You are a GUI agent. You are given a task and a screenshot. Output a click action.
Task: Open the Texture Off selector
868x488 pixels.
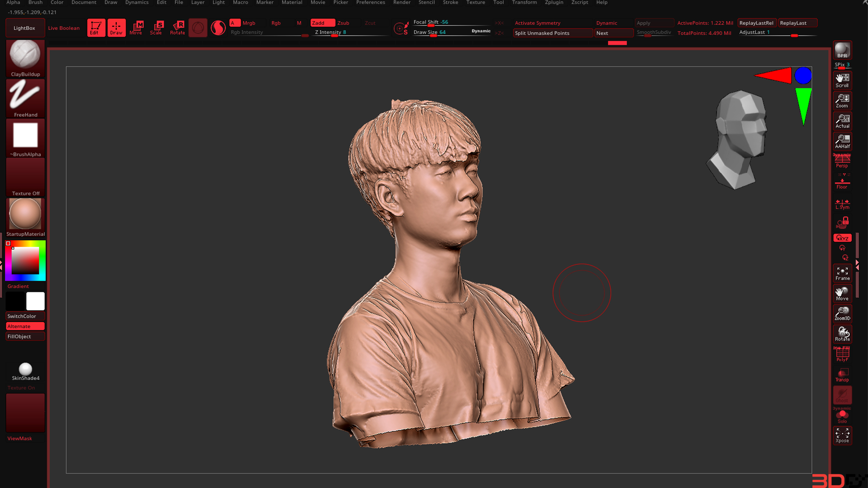point(25,177)
